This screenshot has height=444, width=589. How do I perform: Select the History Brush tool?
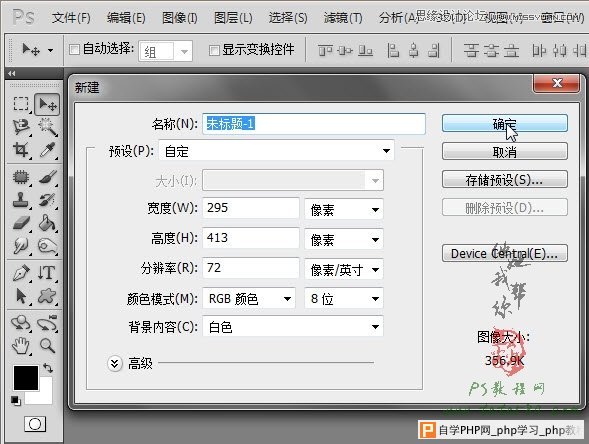[x=47, y=199]
